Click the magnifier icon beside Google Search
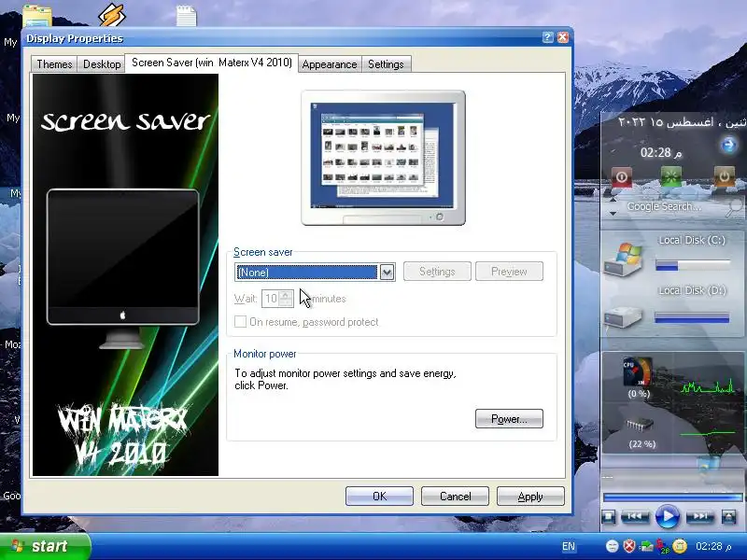Screen dimensions: 747x560 pyautogui.click(x=734, y=207)
